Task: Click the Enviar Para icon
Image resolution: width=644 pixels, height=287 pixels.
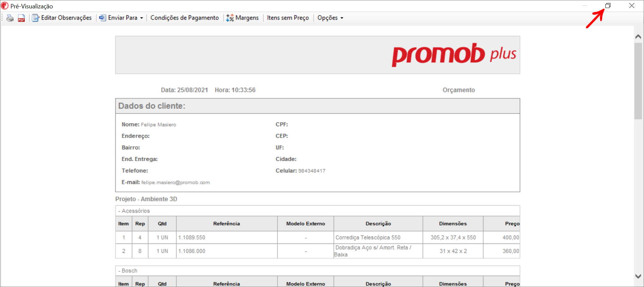Action: click(103, 18)
